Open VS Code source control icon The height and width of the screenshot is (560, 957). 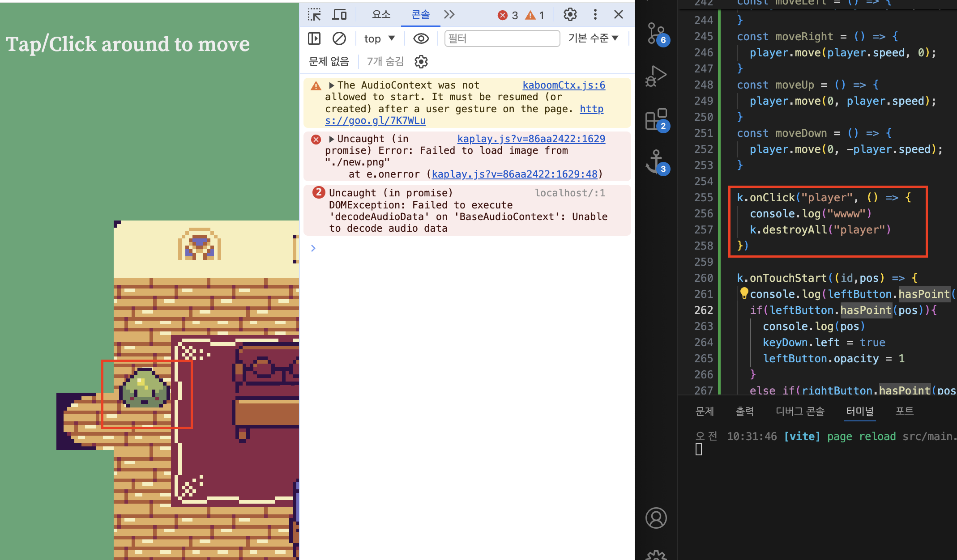[656, 33]
